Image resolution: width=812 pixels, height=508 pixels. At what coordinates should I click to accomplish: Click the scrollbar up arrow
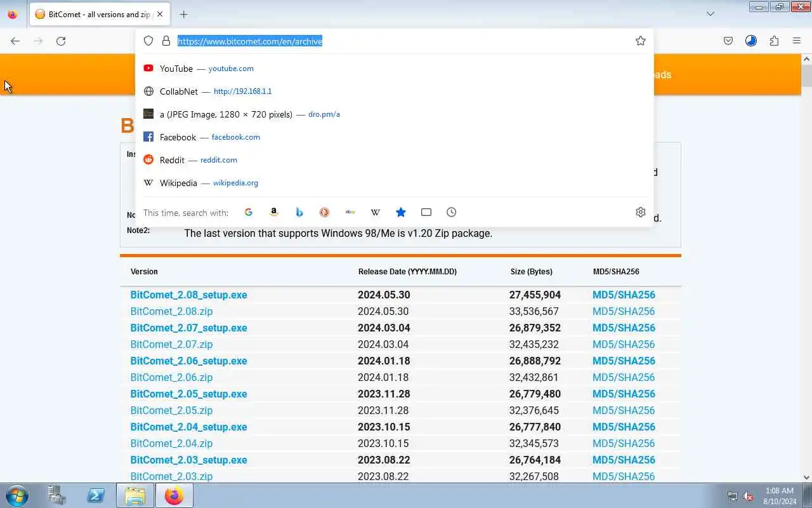[x=806, y=59]
